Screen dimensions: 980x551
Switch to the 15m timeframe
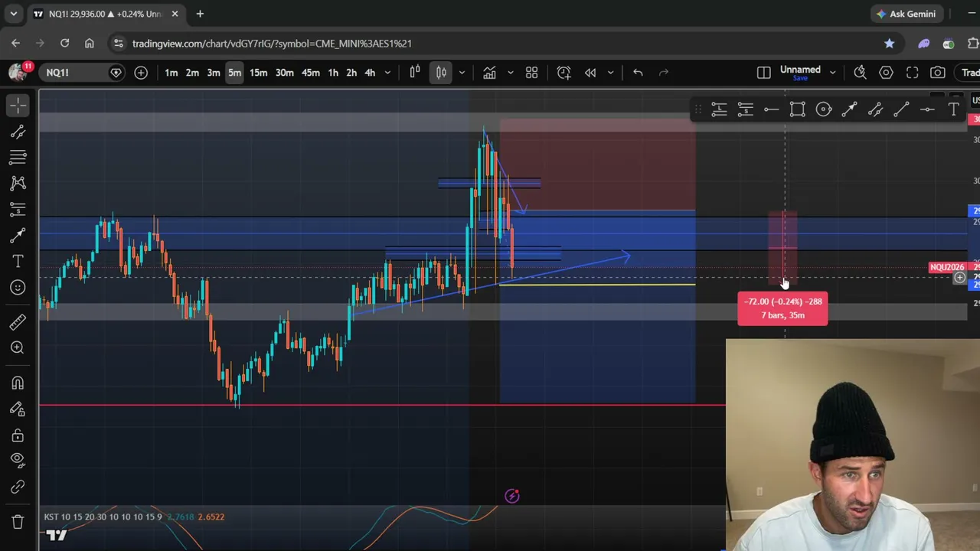(x=258, y=73)
